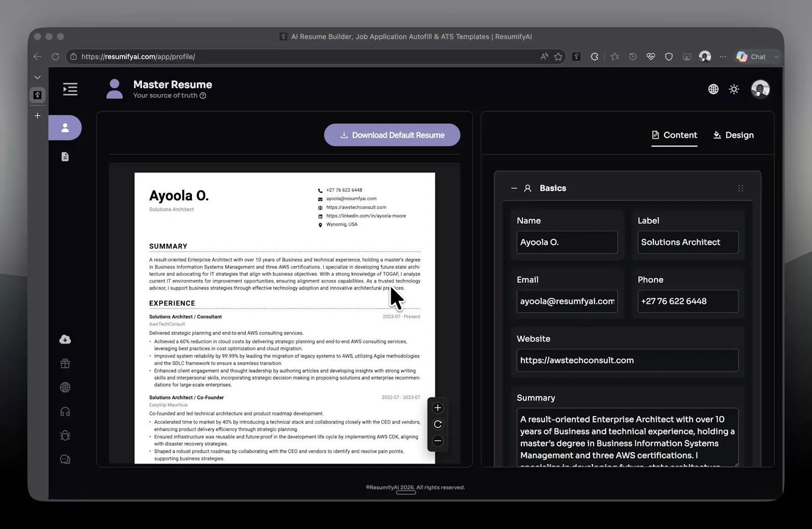Screen dimensions: 812x529
Task: Click the cloud download sidebar icon
Action: coord(65,339)
